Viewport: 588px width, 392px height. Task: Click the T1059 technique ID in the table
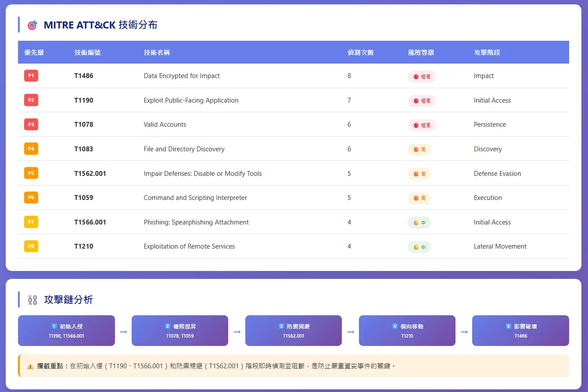pyautogui.click(x=84, y=198)
